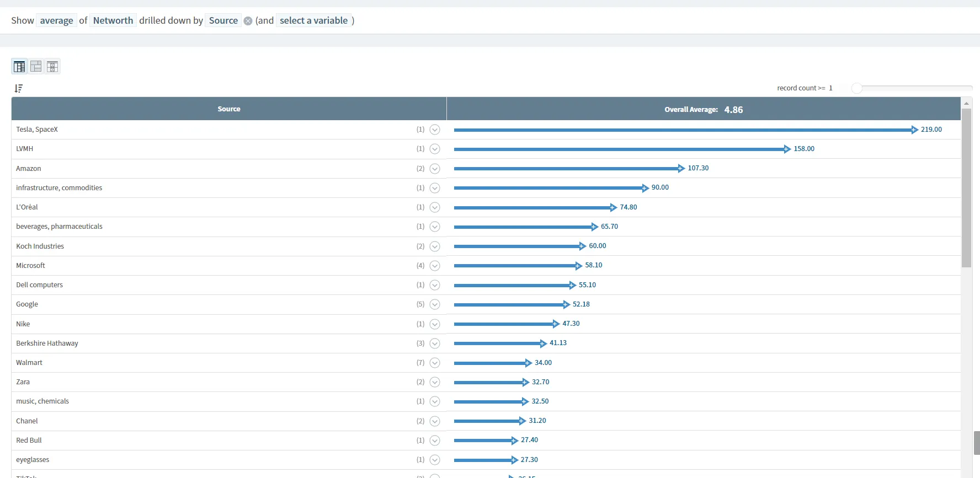Screen dimensions: 980x478
Task: Click the 52.18 value label
Action: [581, 304]
